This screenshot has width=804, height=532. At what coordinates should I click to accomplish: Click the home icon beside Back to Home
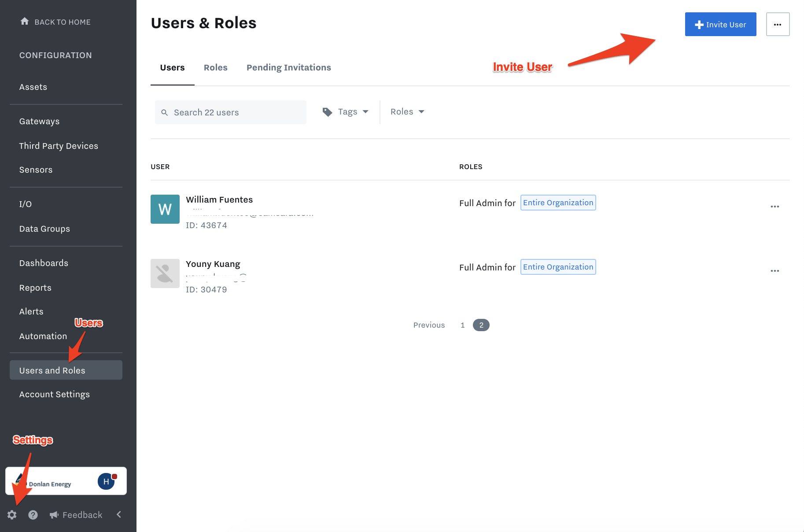point(25,21)
